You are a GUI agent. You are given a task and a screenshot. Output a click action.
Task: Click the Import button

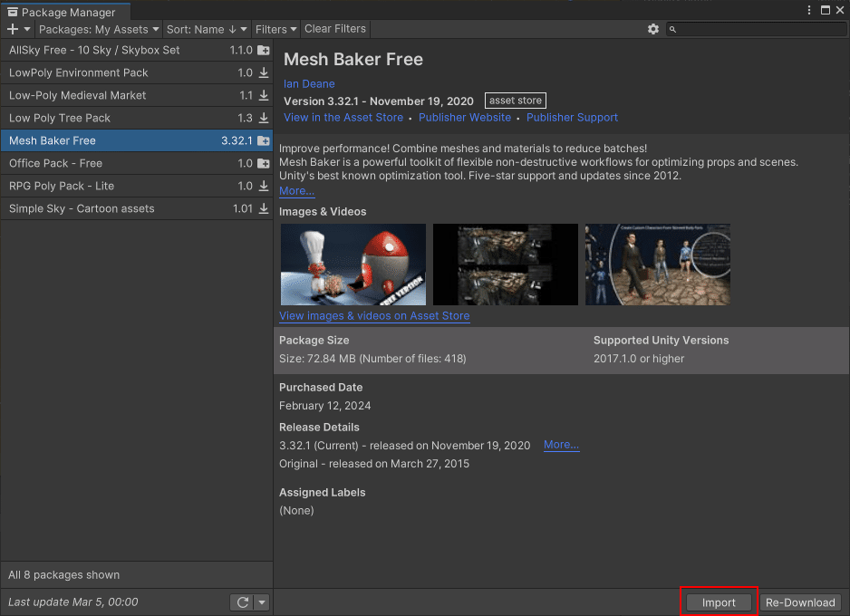(719, 602)
